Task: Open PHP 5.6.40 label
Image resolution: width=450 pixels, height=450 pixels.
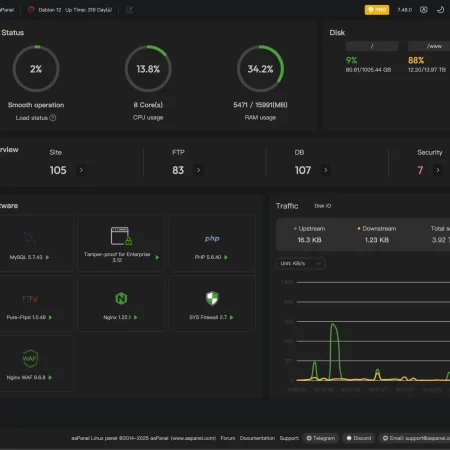Action: pyautogui.click(x=208, y=257)
